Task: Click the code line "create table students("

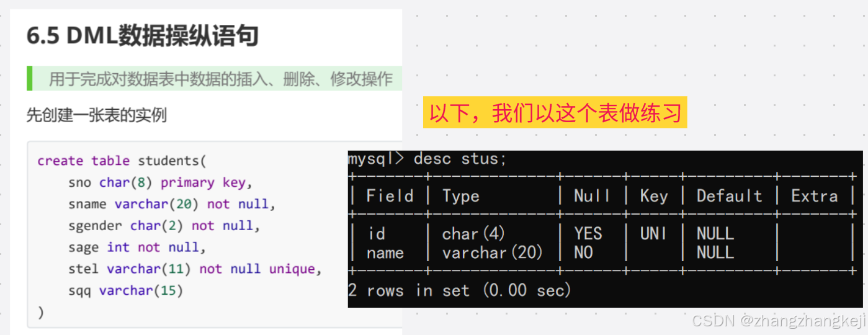Action: pos(122,161)
